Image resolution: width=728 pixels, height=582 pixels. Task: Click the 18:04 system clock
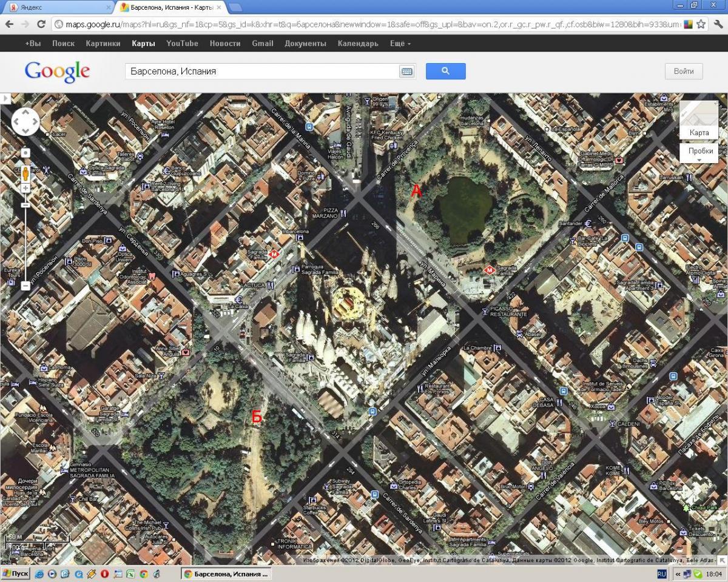click(714, 574)
